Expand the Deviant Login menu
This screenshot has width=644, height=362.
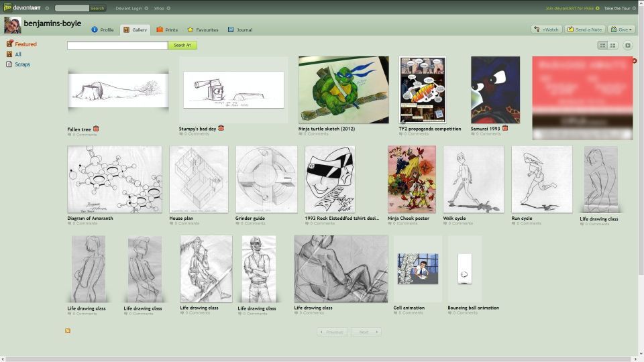pos(131,8)
